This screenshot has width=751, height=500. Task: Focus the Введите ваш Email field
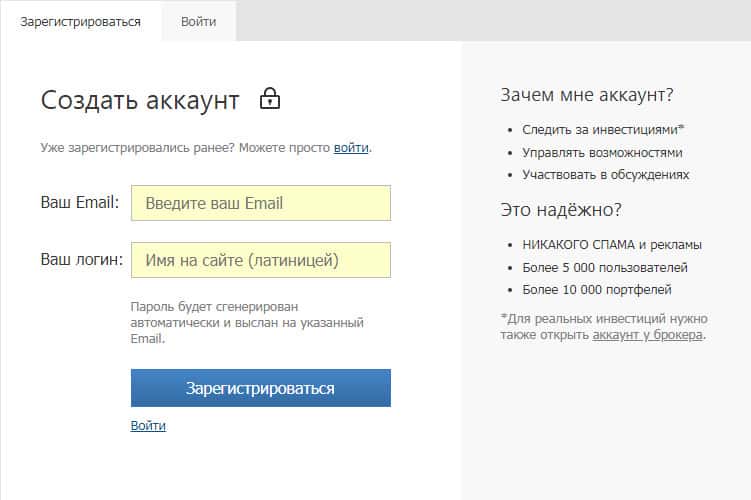[x=261, y=203]
